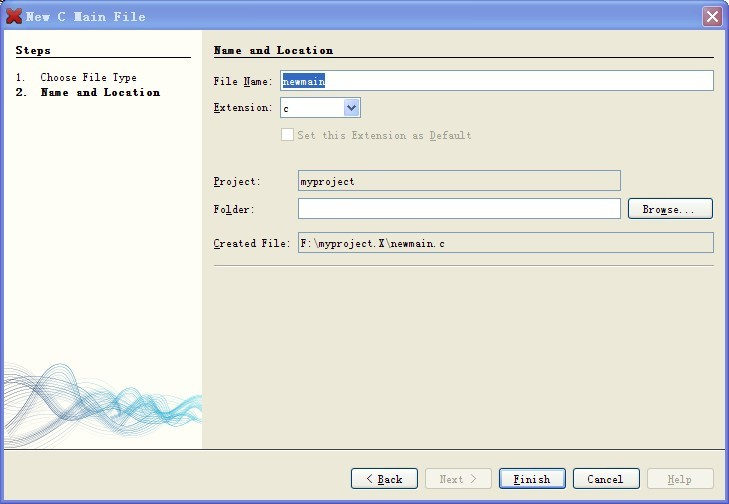Click the Extension label

click(x=243, y=107)
